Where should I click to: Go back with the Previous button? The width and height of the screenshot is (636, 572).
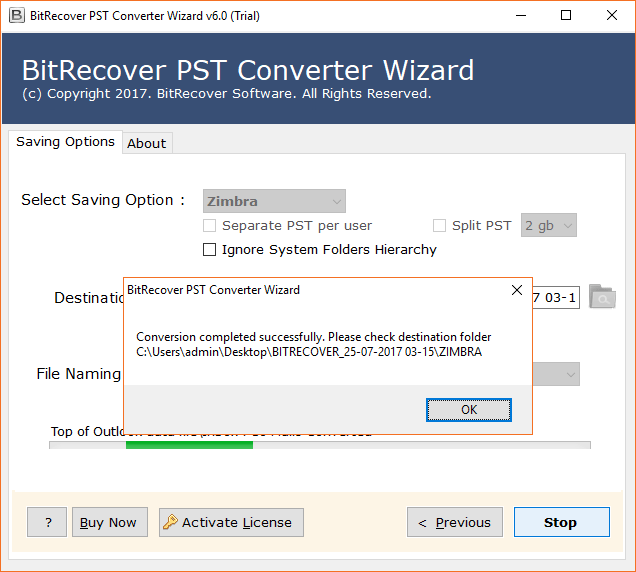click(455, 522)
